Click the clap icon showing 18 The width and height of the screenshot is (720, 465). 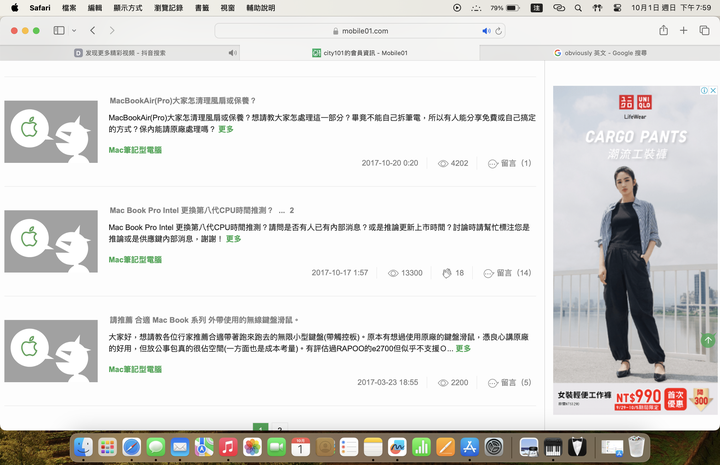[447, 273]
